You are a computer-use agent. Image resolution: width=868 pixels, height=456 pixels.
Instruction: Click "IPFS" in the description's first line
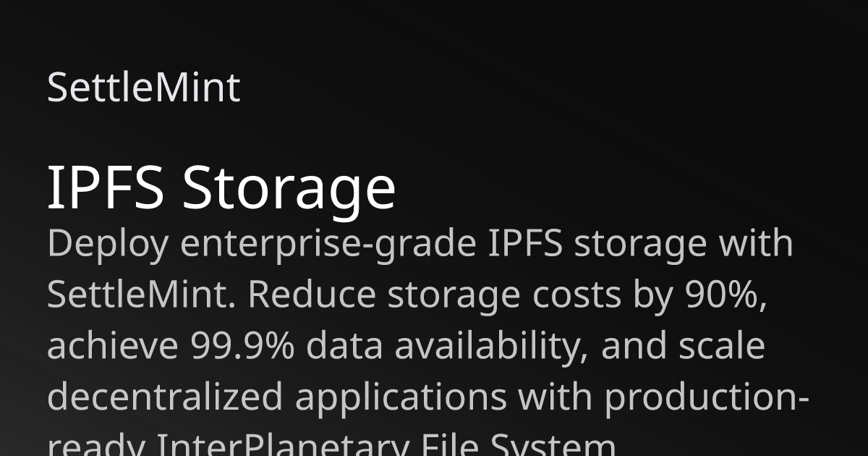[526, 245]
